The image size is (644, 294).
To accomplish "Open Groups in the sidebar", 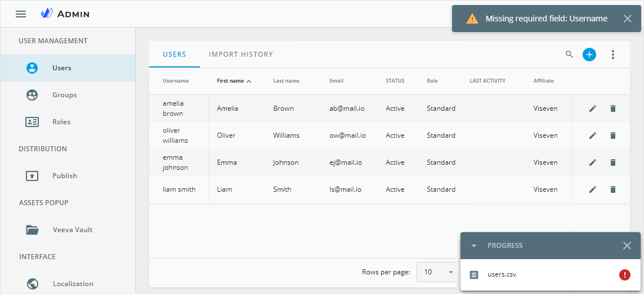I will [x=64, y=95].
